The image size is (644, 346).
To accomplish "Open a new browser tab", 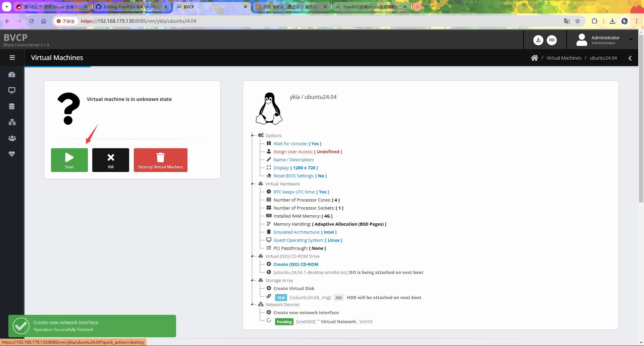I will [417, 7].
